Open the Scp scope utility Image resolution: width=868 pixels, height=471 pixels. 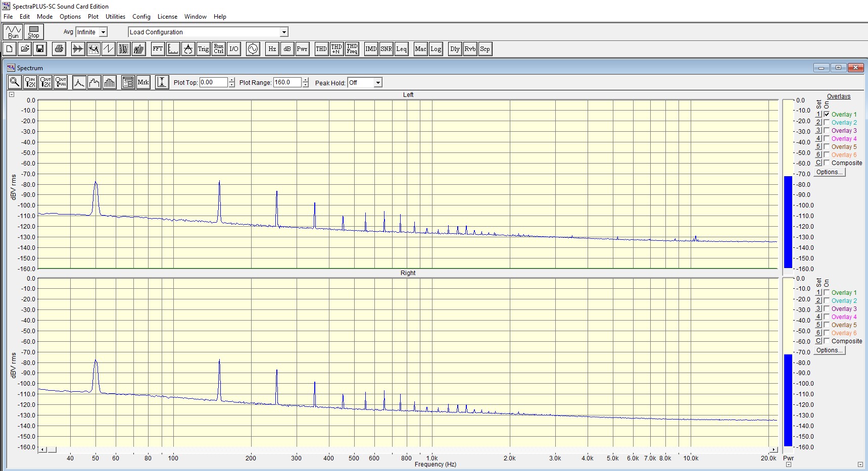(x=485, y=49)
